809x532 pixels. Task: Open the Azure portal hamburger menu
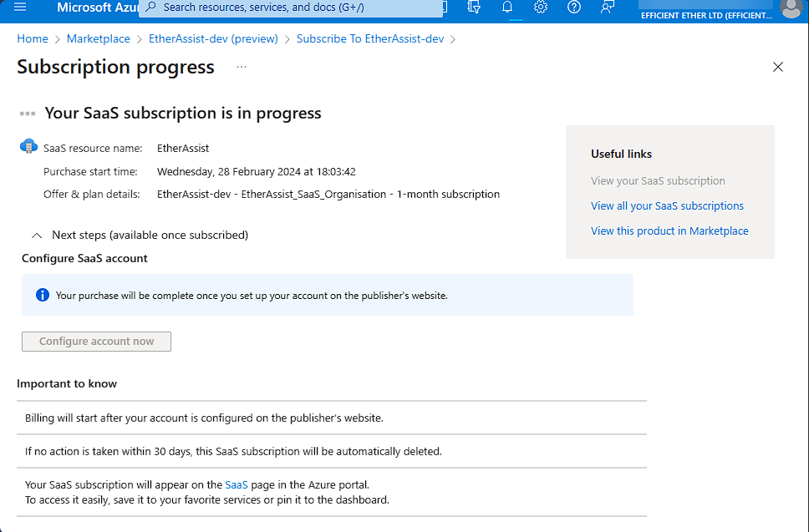pyautogui.click(x=19, y=8)
